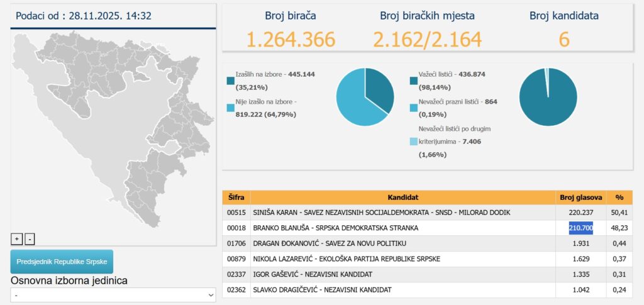The height and width of the screenshot is (305, 644).
Task: Zoom out the map with minus button
Action: pos(30,239)
